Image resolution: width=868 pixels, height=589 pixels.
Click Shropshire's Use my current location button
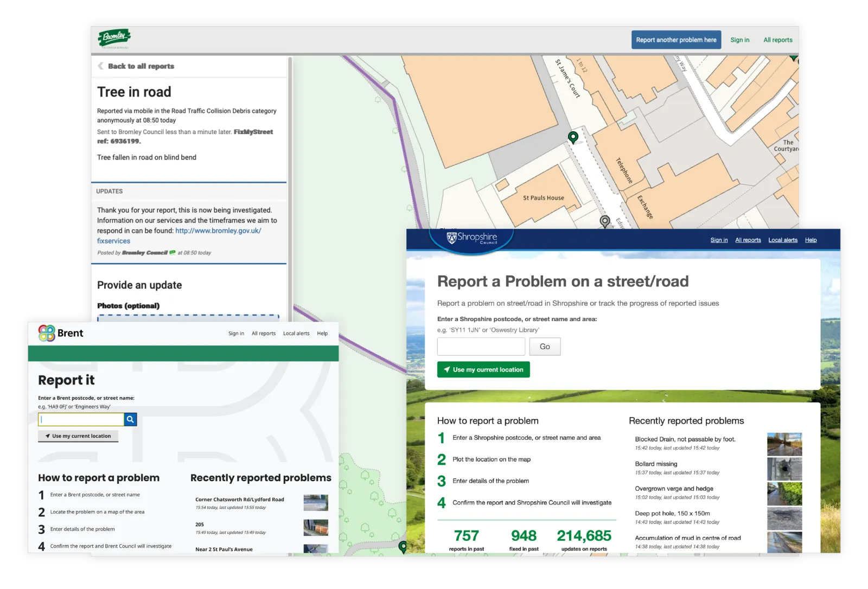(x=483, y=370)
